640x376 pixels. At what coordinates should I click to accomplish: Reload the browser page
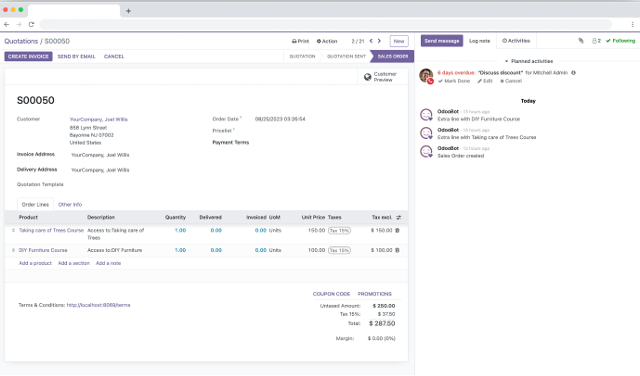(31, 24)
